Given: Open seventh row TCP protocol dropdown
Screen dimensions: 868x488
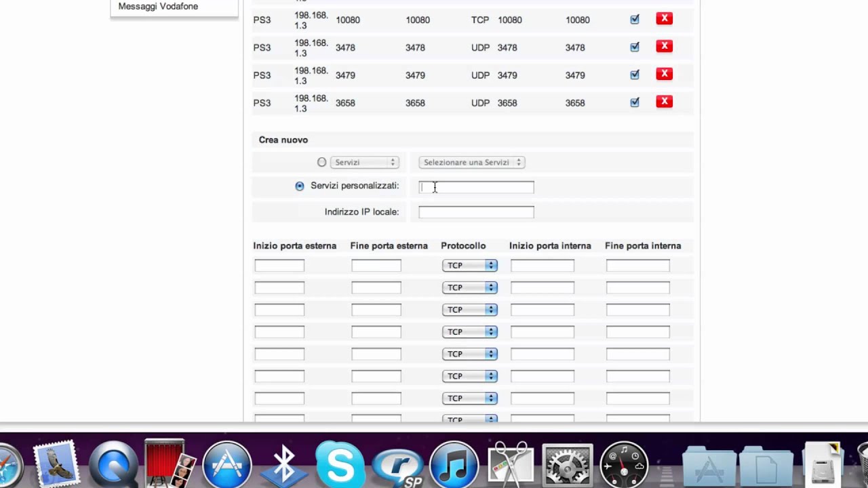Looking at the screenshot, I should 470,399.
